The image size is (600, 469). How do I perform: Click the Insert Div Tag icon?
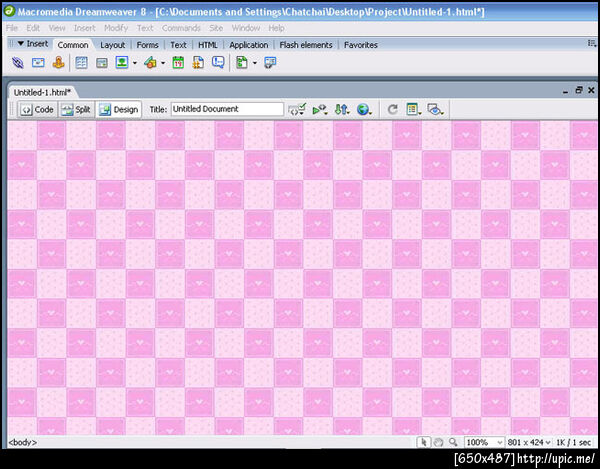[x=101, y=63]
